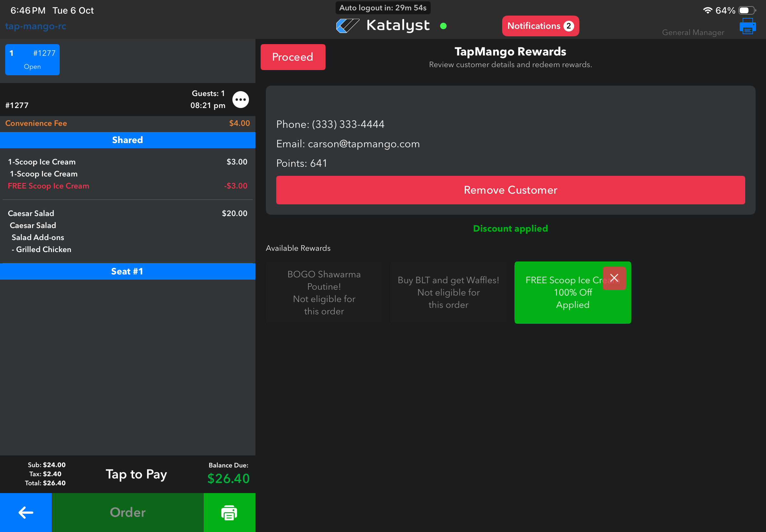Screen dimensions: 766x532
Task: Select Buy BLT and get Waffles reward
Action: click(x=448, y=292)
